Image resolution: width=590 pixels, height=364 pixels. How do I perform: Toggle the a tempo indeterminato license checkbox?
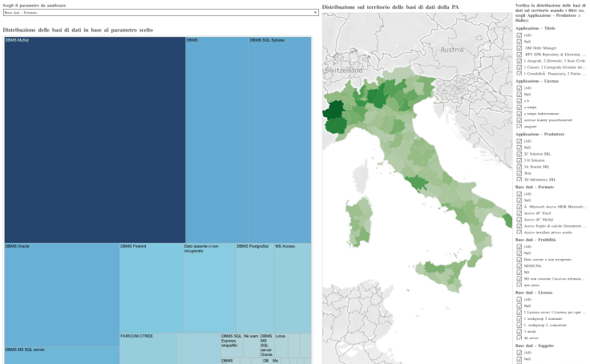[519, 114]
